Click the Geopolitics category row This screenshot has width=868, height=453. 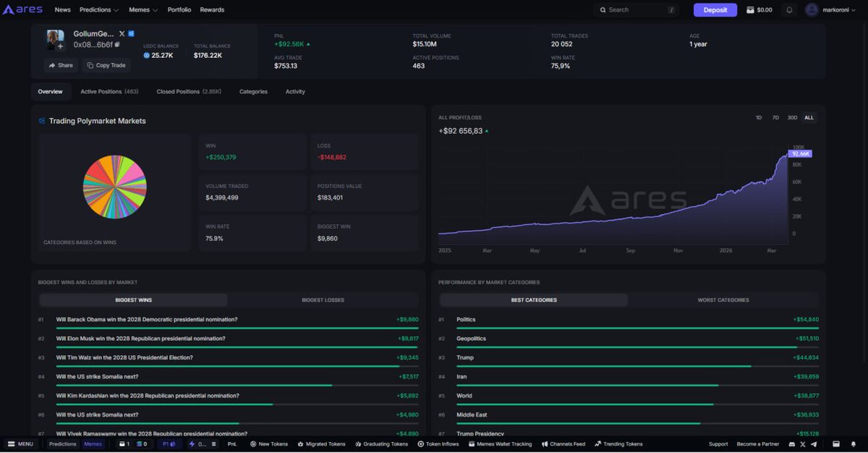[629, 340]
